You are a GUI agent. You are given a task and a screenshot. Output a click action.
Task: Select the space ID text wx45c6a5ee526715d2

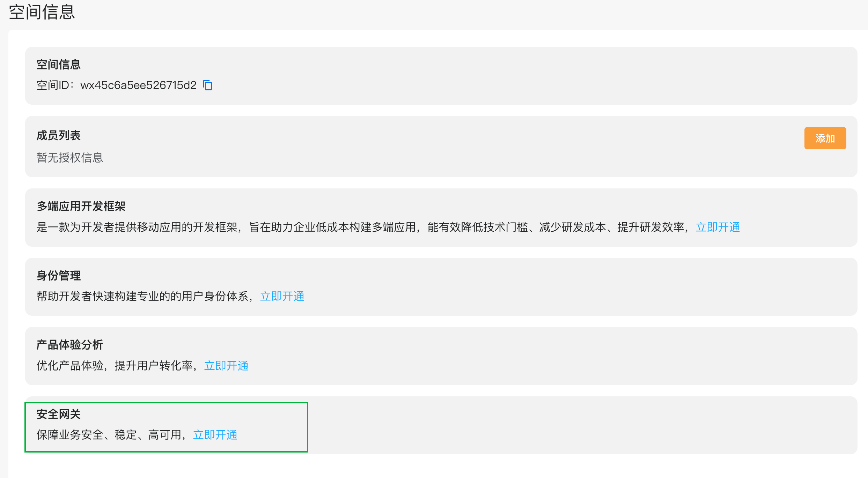point(138,85)
